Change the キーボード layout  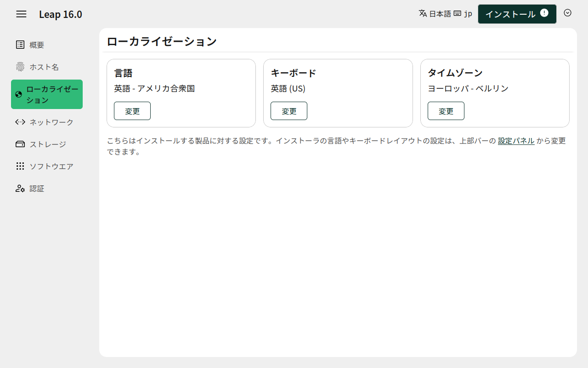289,111
